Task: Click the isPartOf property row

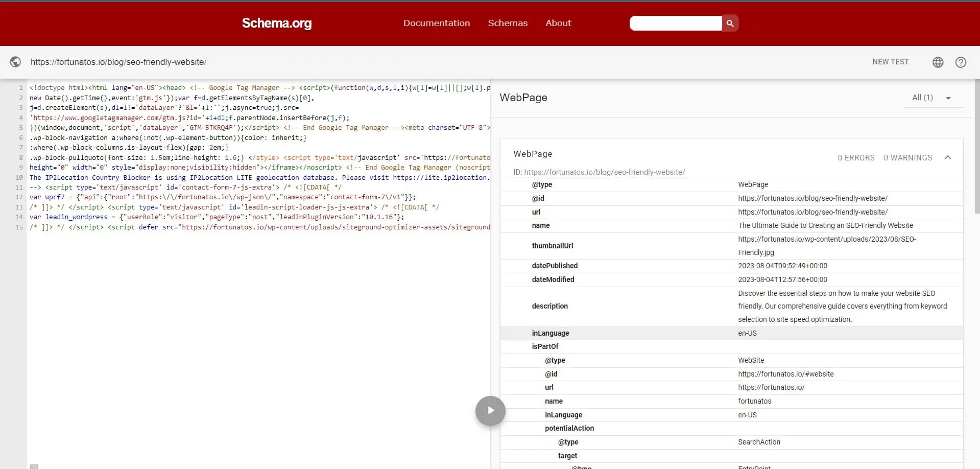Action: click(732, 346)
